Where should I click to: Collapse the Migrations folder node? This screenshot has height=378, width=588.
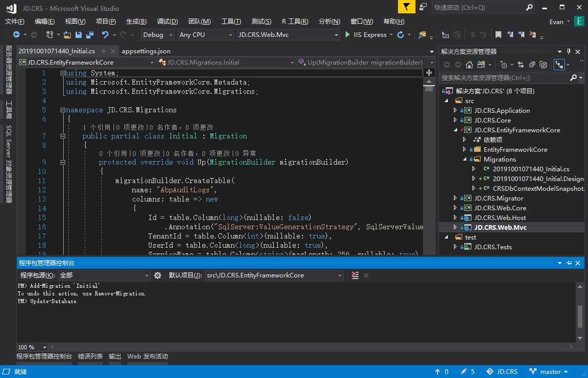coord(465,159)
